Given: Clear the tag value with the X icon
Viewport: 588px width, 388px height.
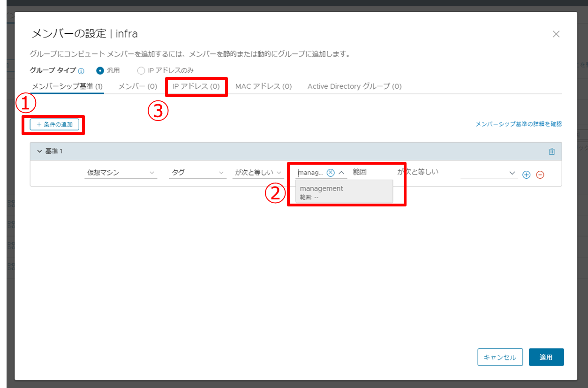Looking at the screenshot, I should 331,173.
